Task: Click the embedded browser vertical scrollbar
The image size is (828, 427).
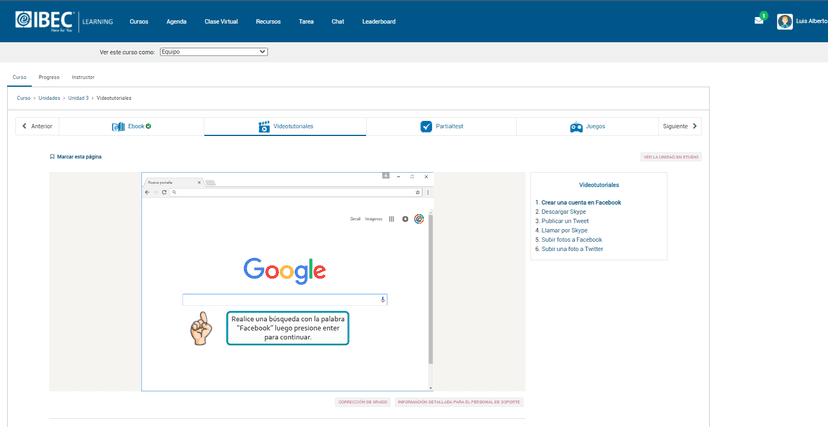Action: [x=430, y=288]
